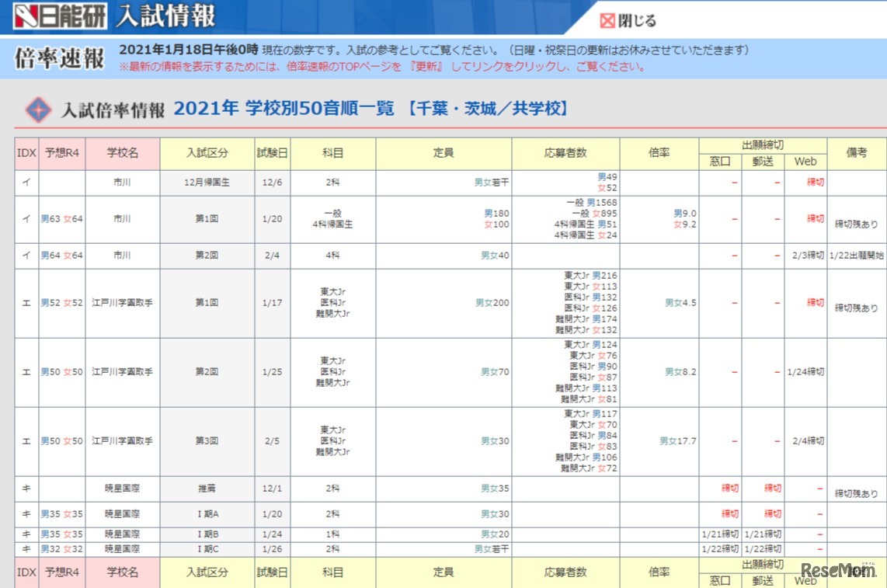Viewport: 887px width, 588px height.
Task: Click 江戸川学園取手 in the 1/17 row
Action: (x=122, y=303)
